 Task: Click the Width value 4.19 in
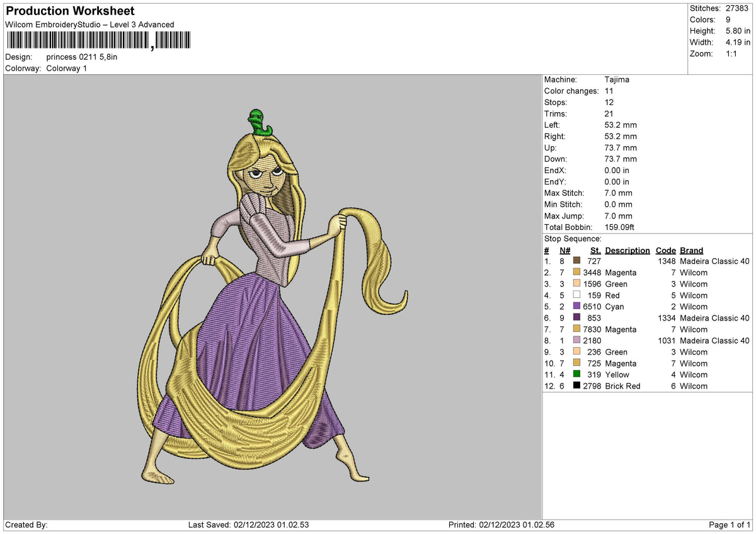point(738,42)
